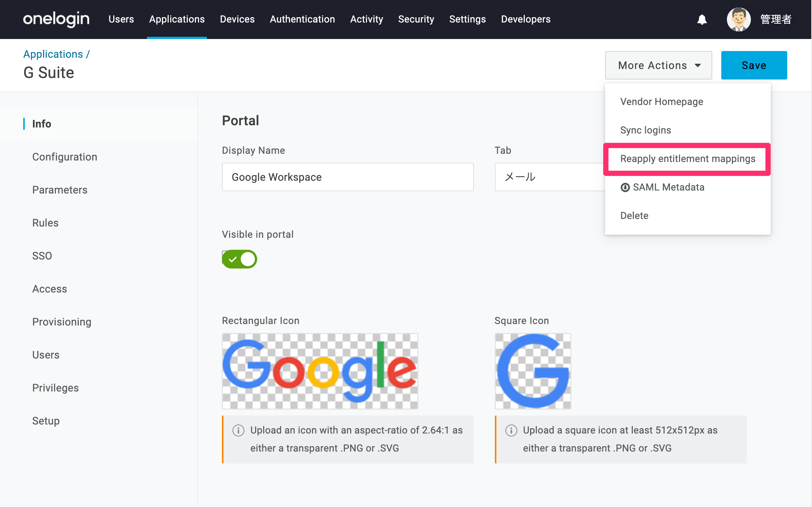Open the admin user avatar

click(x=739, y=19)
